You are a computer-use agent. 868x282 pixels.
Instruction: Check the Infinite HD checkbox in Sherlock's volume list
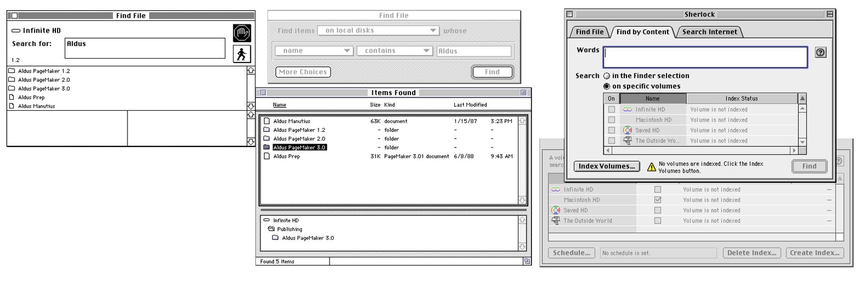(x=612, y=110)
